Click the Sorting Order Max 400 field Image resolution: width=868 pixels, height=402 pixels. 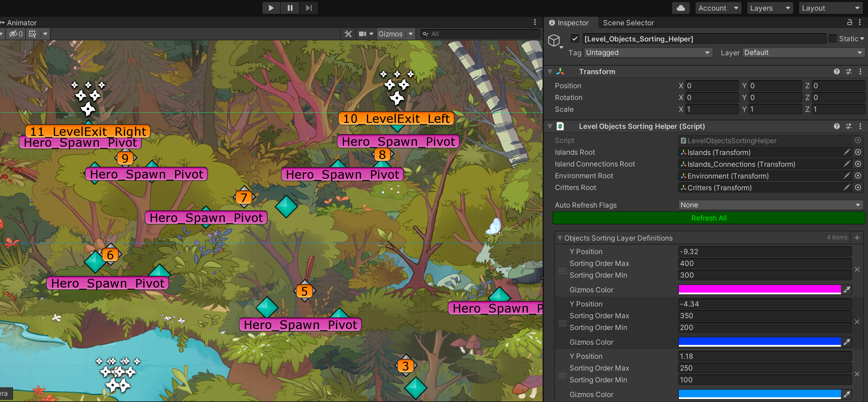coord(765,263)
